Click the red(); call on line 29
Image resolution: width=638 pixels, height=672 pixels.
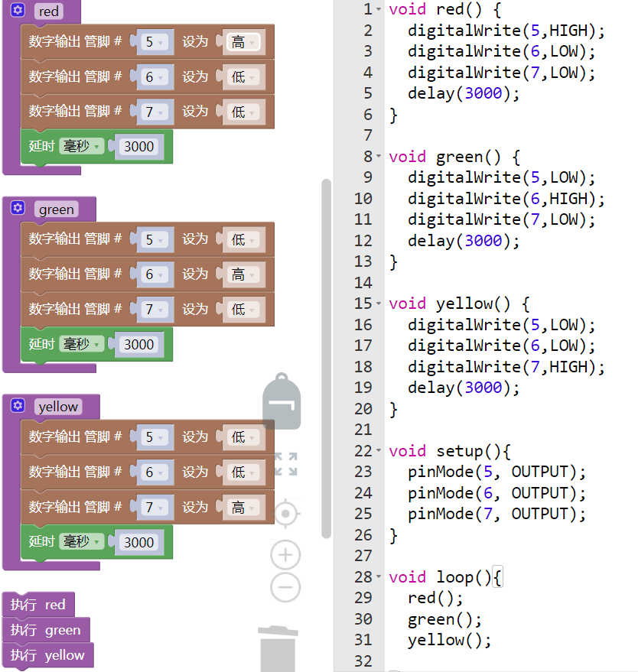coord(435,597)
